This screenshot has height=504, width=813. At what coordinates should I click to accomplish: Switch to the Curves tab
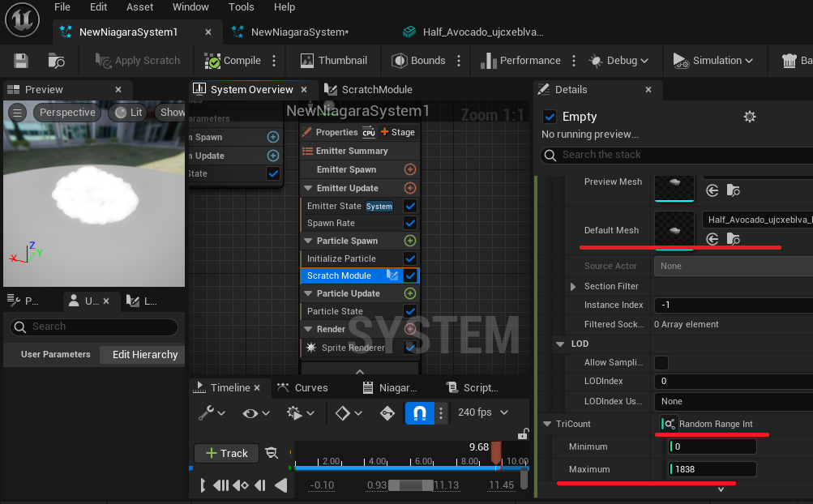tap(303, 388)
